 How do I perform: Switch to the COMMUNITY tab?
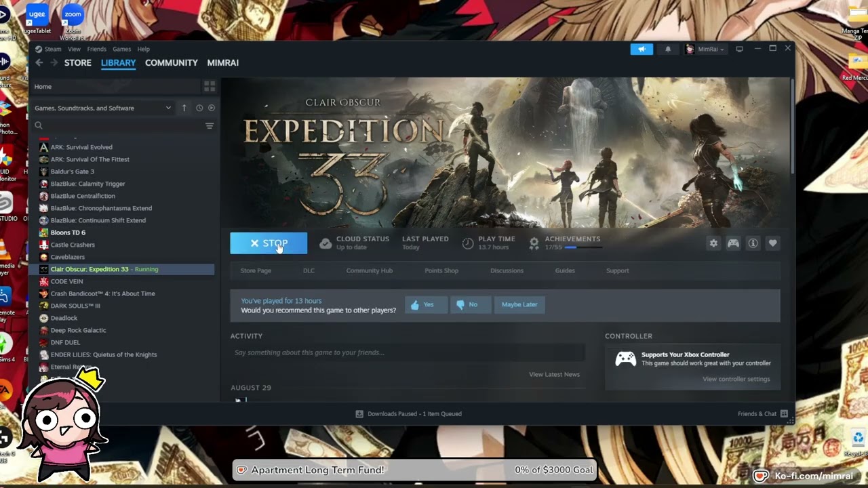172,62
